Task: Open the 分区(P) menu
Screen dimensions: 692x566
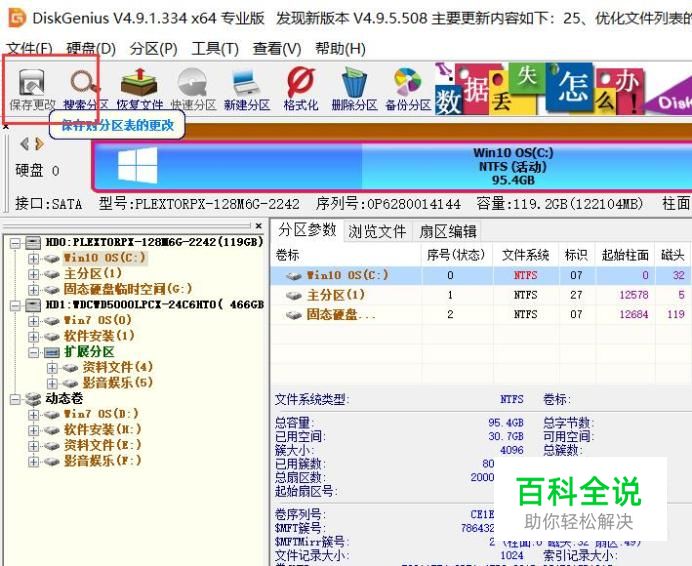Action: pos(153,48)
